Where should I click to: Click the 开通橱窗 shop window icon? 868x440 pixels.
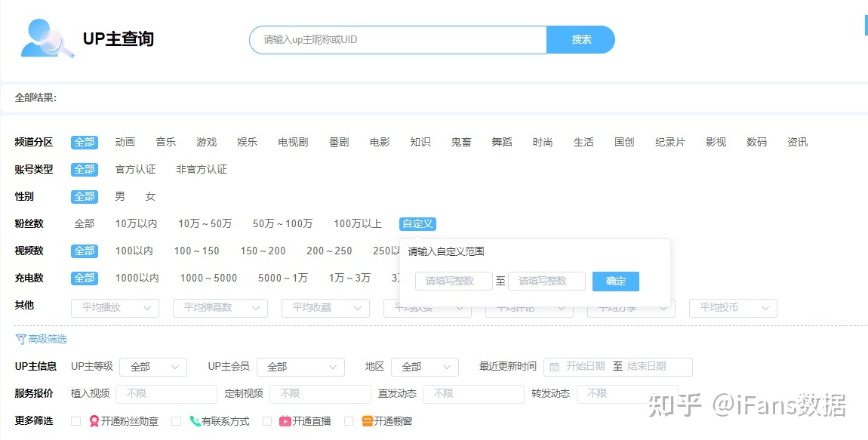click(x=368, y=421)
